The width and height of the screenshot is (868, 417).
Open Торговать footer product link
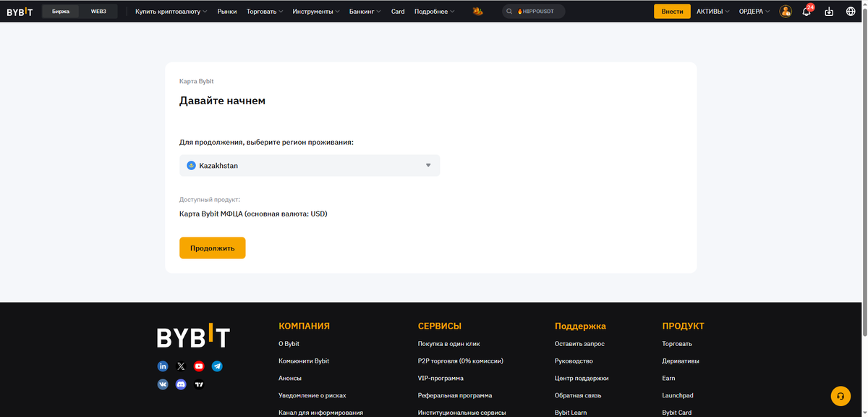[677, 343]
